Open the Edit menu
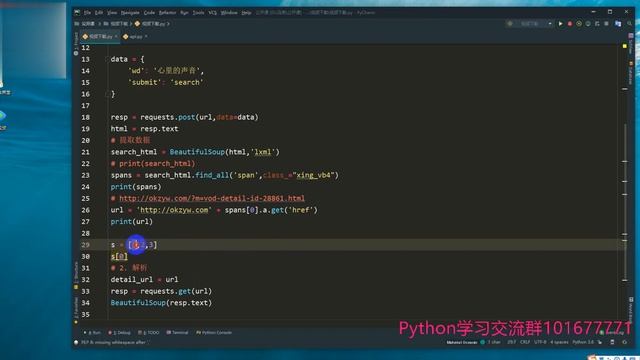640x360 pixels. point(99,13)
